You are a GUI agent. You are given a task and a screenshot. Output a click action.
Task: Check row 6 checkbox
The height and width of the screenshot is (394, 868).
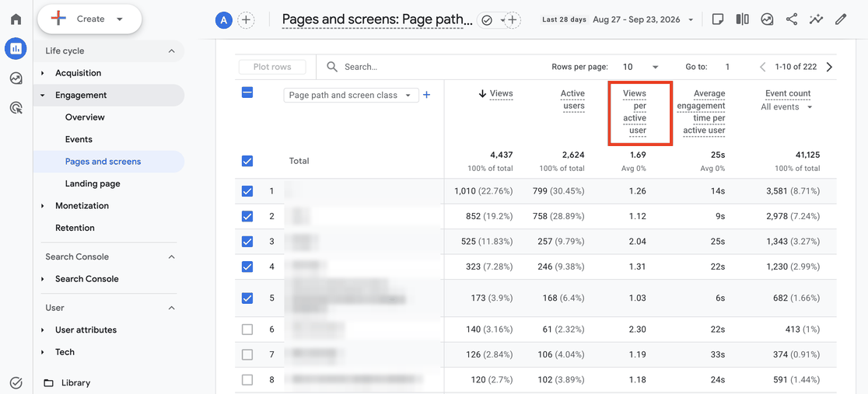point(247,329)
